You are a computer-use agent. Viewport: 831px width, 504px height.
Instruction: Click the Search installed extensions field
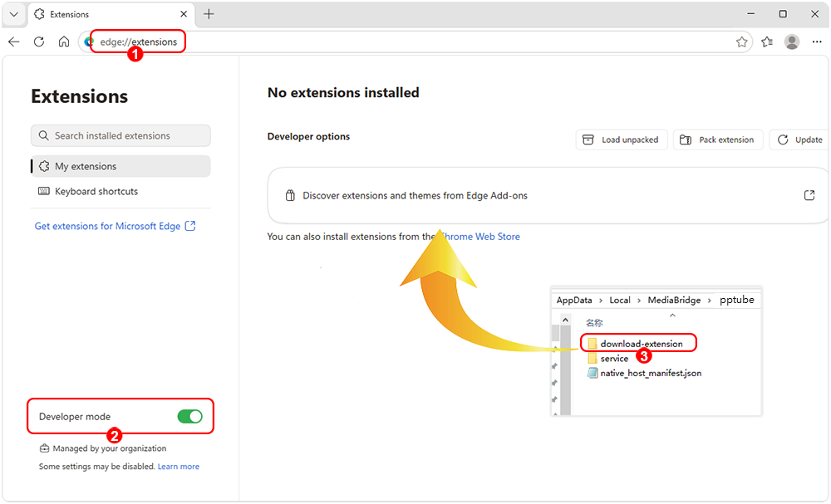(x=120, y=135)
